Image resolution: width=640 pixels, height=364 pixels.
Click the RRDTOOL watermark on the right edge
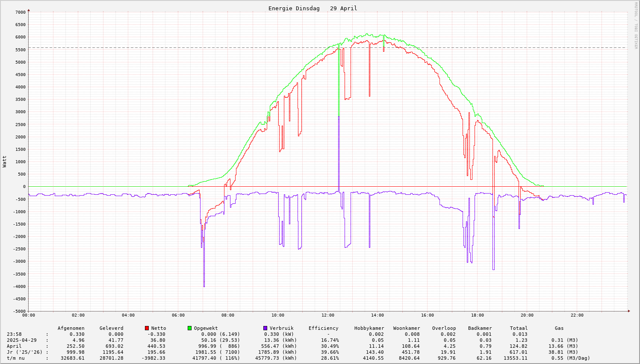[636, 25]
